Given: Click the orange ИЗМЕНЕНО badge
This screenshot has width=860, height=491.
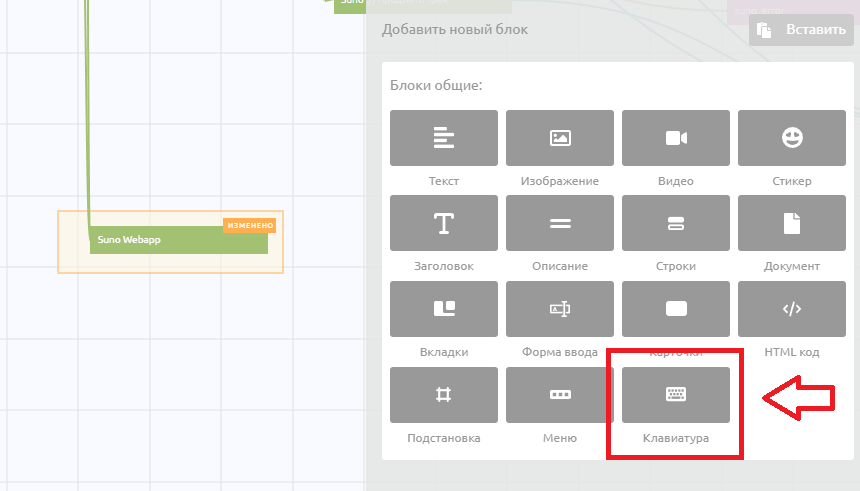Looking at the screenshot, I should pos(249,225).
